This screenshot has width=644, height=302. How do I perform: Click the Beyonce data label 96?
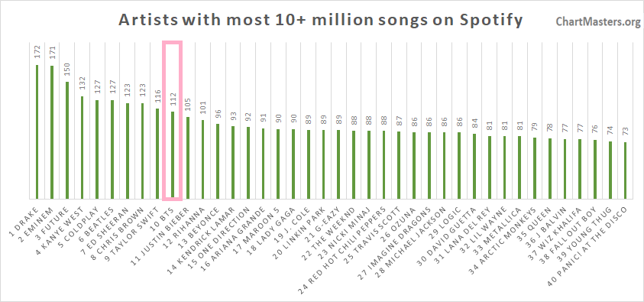click(218, 115)
